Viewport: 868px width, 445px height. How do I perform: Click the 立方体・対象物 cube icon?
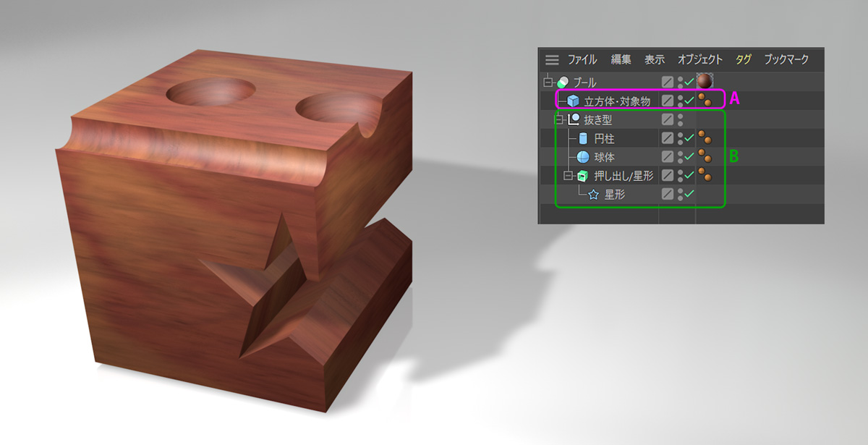[x=573, y=101]
